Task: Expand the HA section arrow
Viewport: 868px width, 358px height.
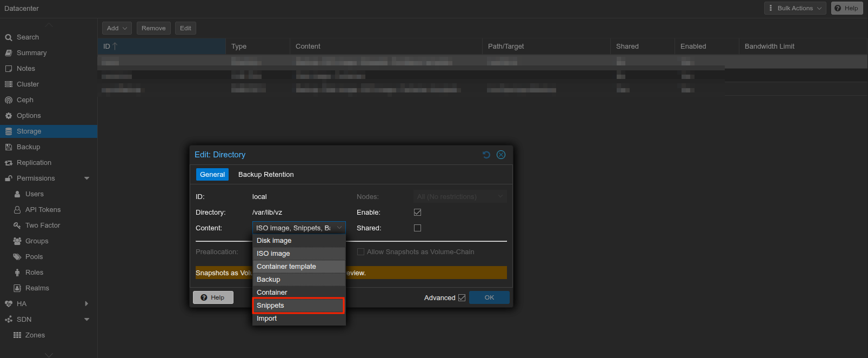Action: point(87,304)
